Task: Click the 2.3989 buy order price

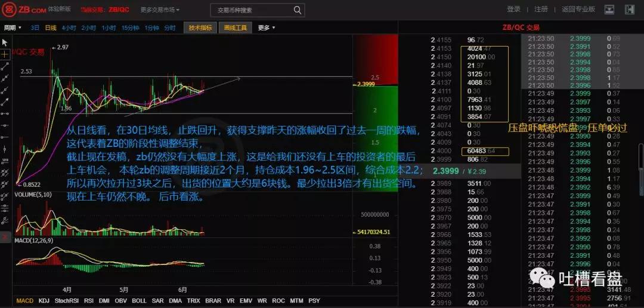Action: [x=441, y=183]
